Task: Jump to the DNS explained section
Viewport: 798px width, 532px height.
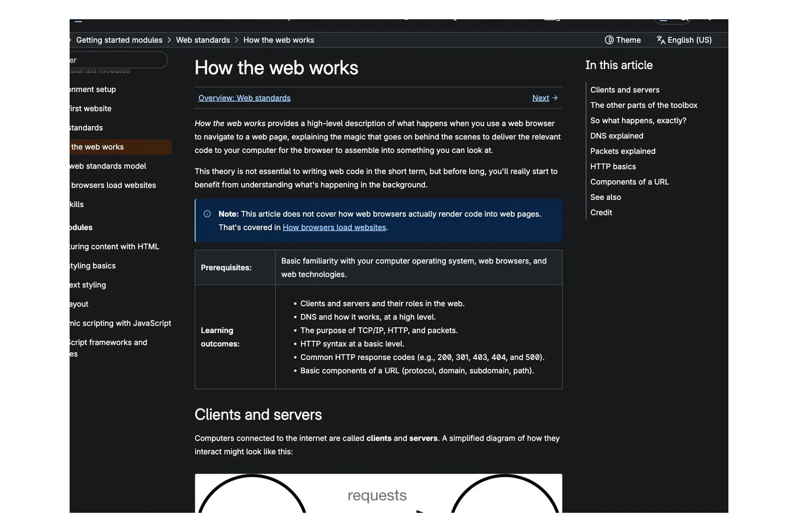Action: pos(617,136)
